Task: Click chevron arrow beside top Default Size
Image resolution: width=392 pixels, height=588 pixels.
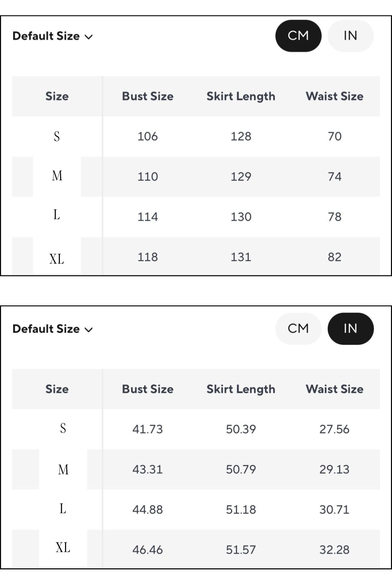Action: 89,37
